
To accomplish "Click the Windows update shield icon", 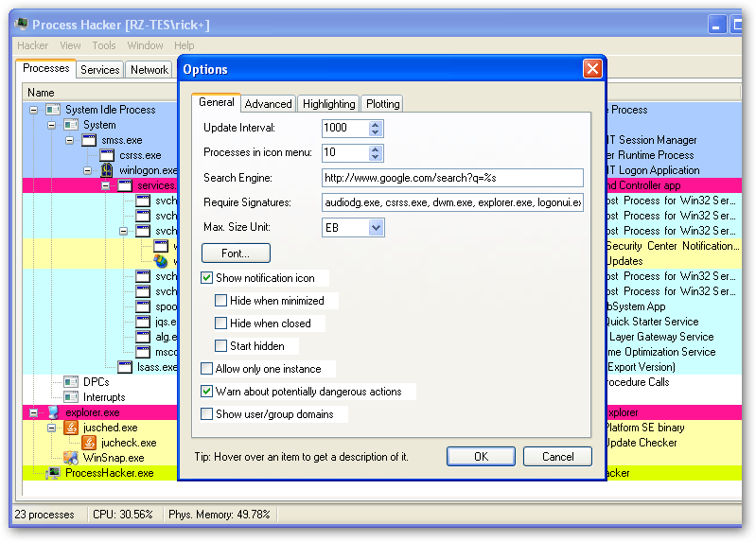I will coord(161,261).
